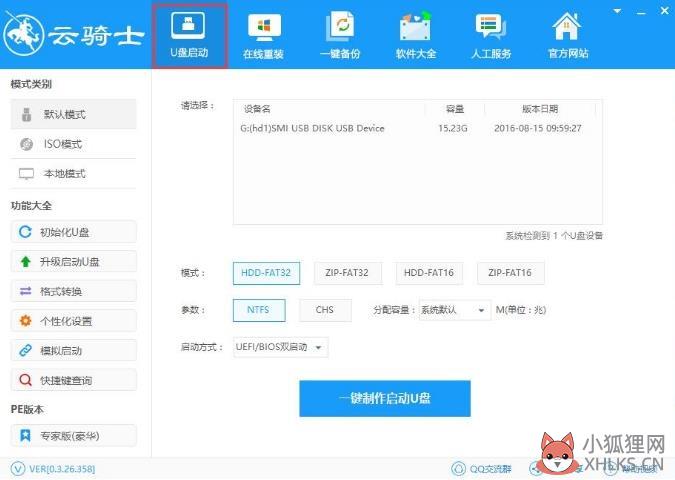
Task: Open the 一键备份 tab
Action: point(340,37)
